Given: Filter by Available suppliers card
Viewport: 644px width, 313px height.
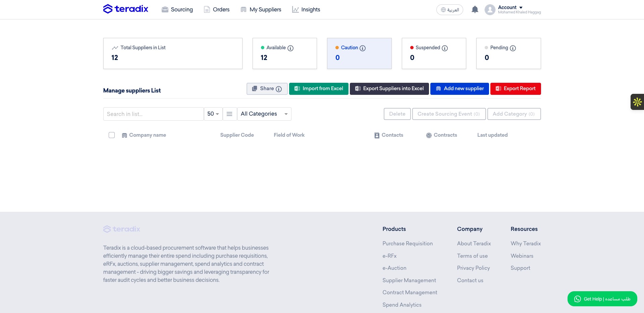Looking at the screenshot, I should [x=285, y=54].
